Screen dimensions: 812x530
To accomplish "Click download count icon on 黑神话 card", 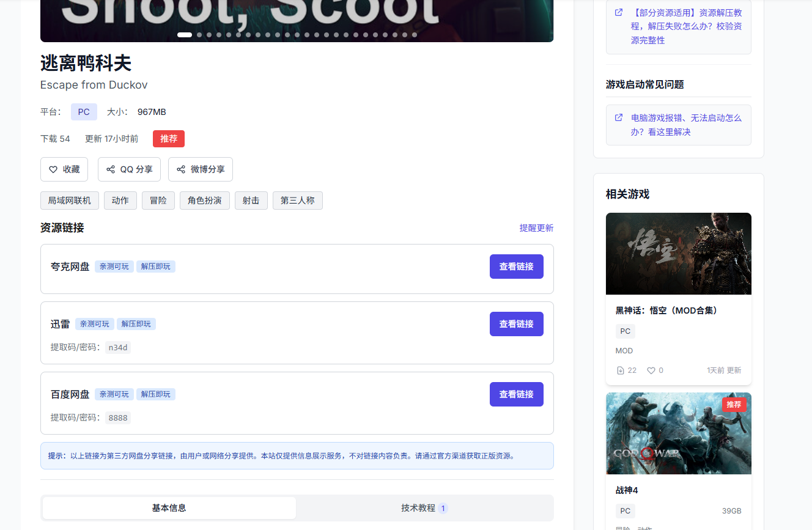I will 621,370.
